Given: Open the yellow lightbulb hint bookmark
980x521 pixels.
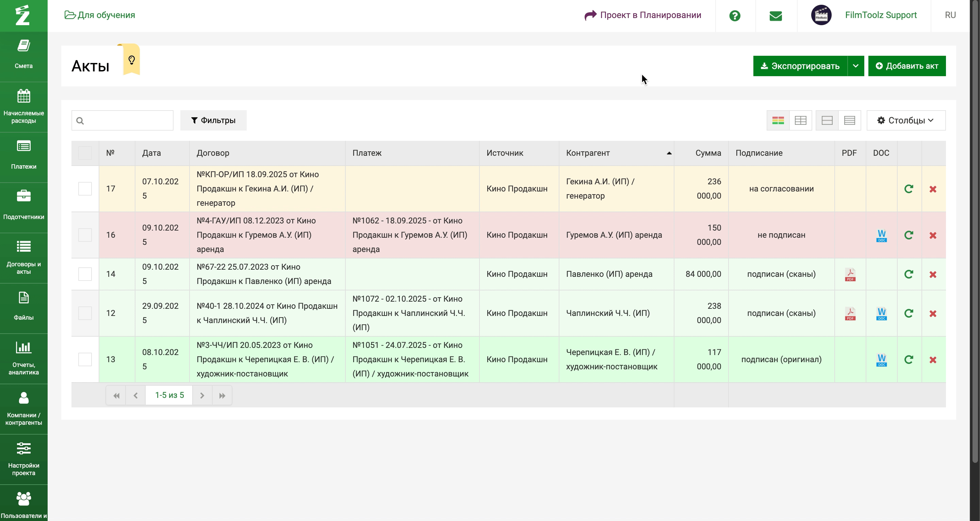Looking at the screenshot, I should click(x=132, y=60).
